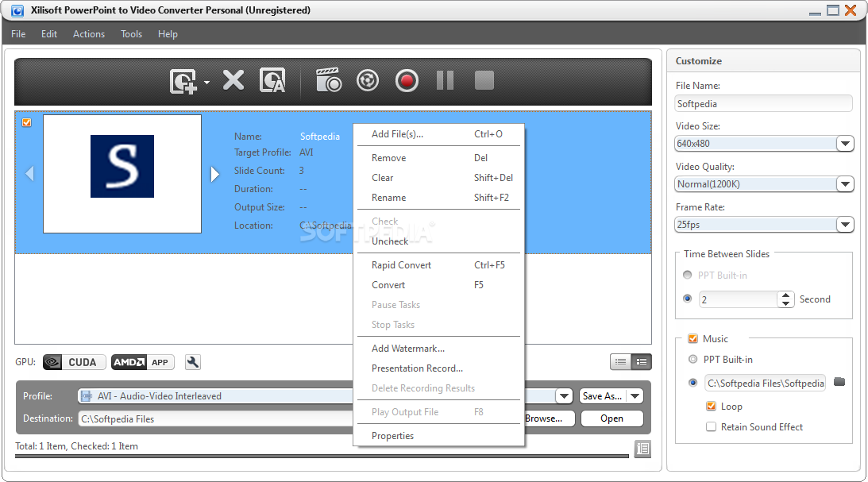Screen dimensions: 868x482
Task: Click the Destination path field
Action: pos(216,419)
